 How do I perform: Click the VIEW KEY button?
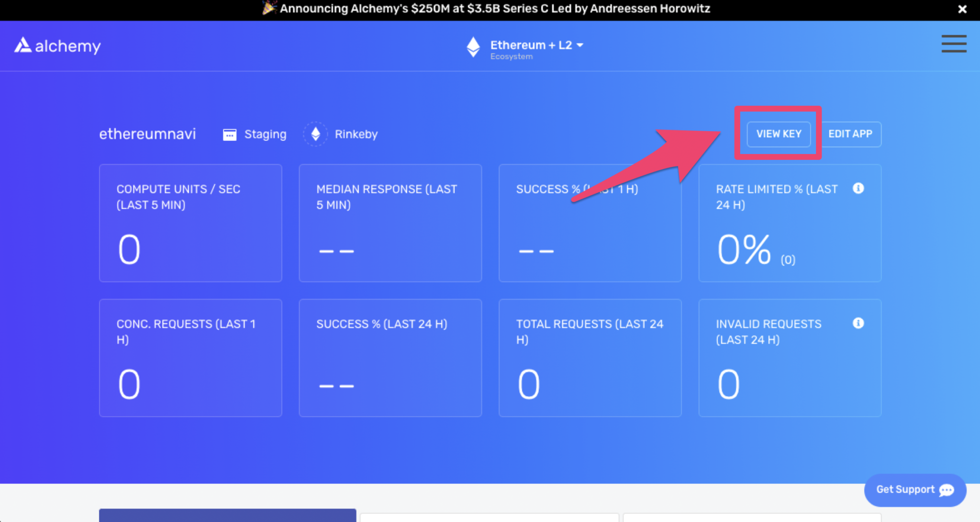778,134
